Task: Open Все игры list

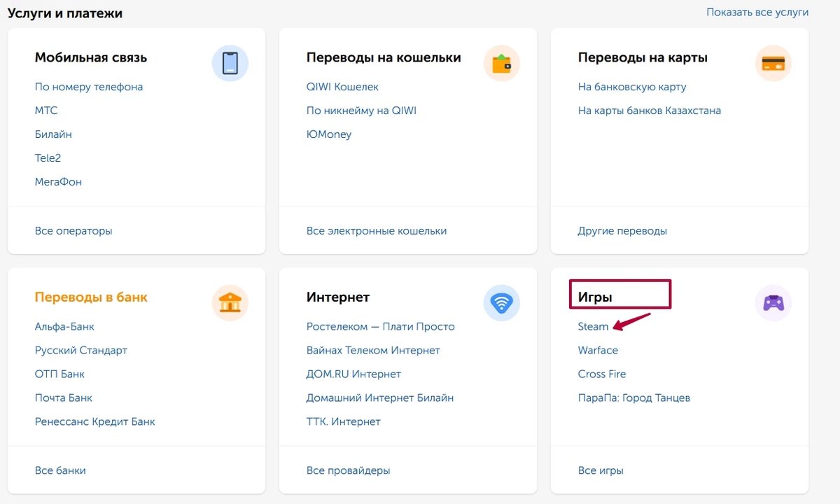Action: click(x=601, y=470)
